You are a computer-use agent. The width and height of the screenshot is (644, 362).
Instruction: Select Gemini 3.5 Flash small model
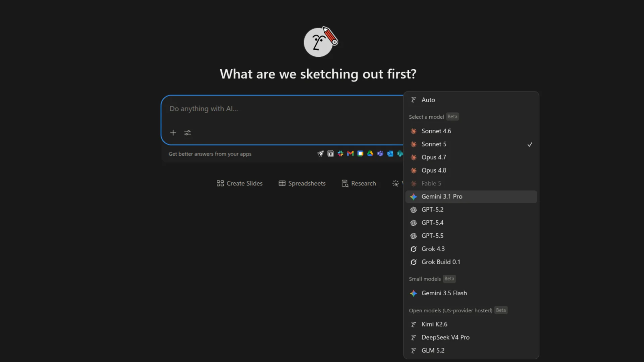pyautogui.click(x=471, y=293)
